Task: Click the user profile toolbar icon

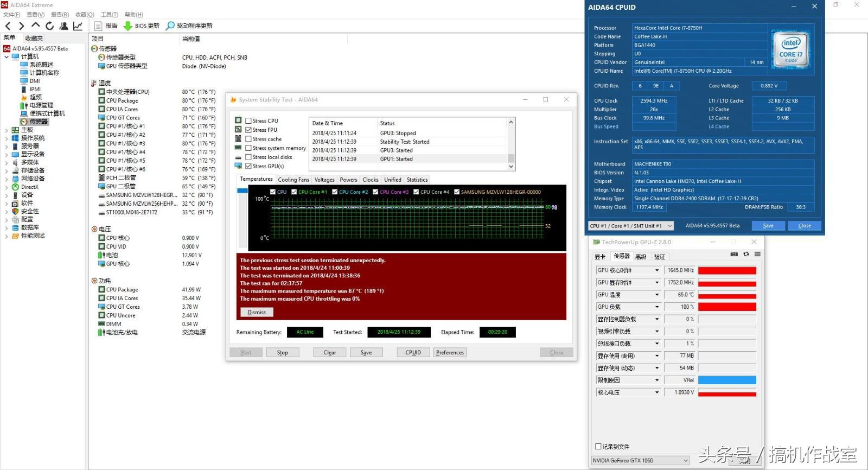Action: click(x=64, y=26)
